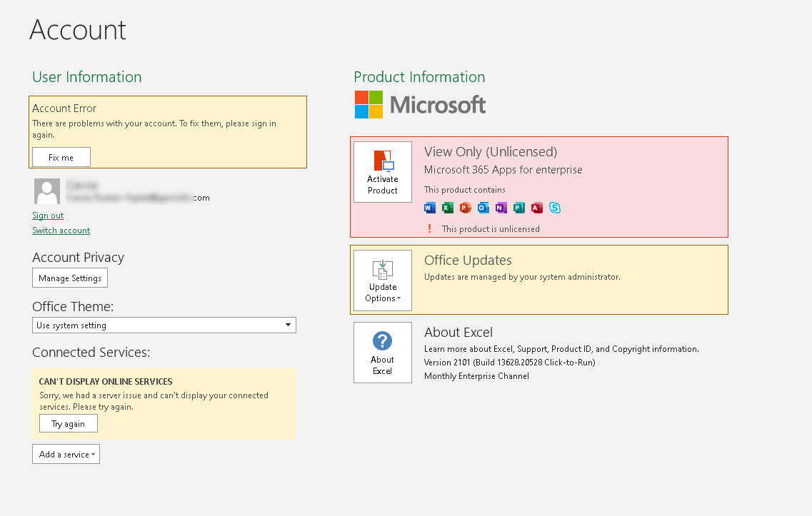Click the Account Error heading

coord(64,108)
